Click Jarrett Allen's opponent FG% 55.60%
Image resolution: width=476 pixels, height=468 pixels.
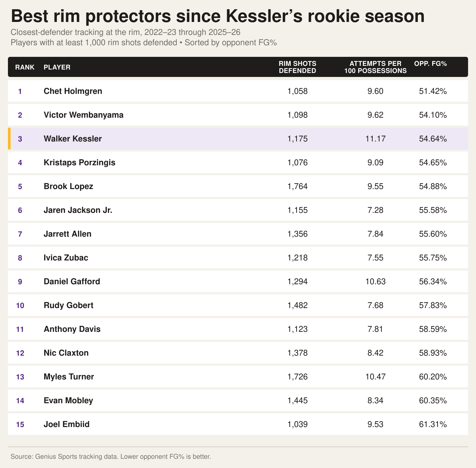[x=433, y=234]
